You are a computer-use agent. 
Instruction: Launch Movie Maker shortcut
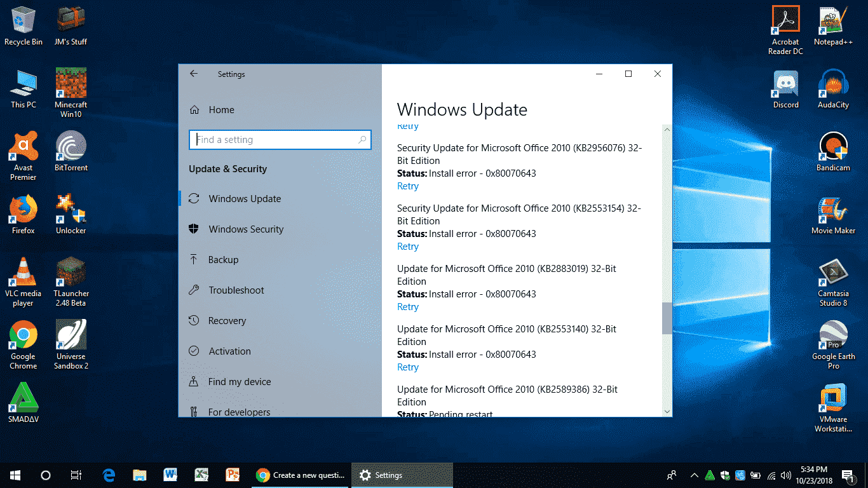833,215
